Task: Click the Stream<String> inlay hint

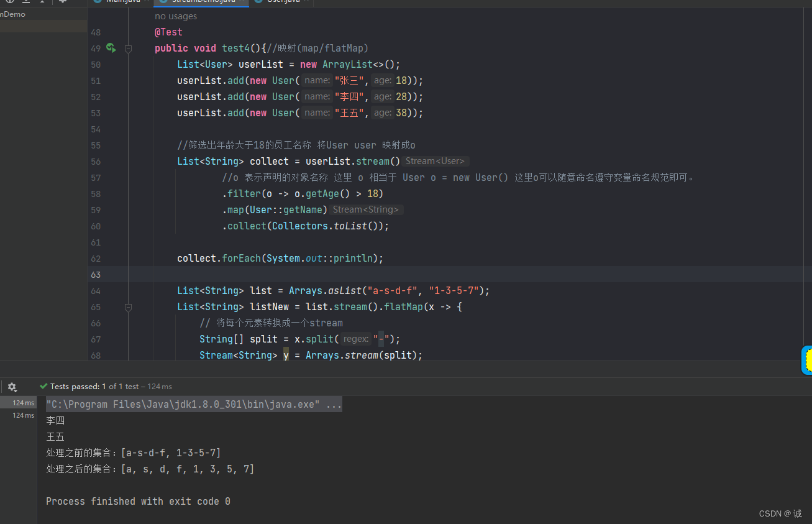Action: click(366, 209)
